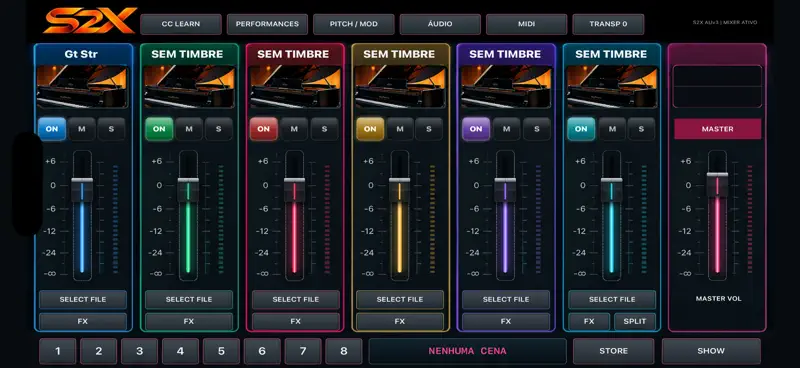Screen dimensions: 800x368
Task: Click SELECT FILE in the red channel
Action: (x=295, y=300)
